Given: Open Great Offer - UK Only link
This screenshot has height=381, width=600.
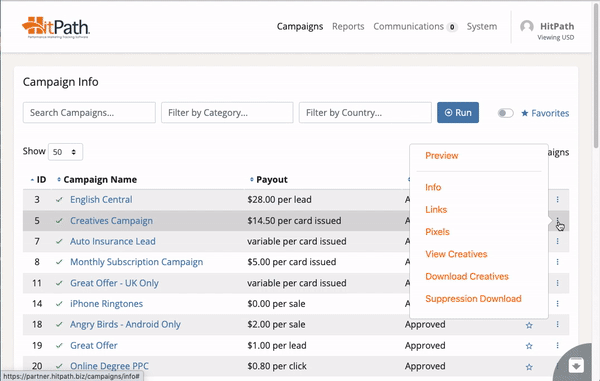Looking at the screenshot, I should [114, 283].
